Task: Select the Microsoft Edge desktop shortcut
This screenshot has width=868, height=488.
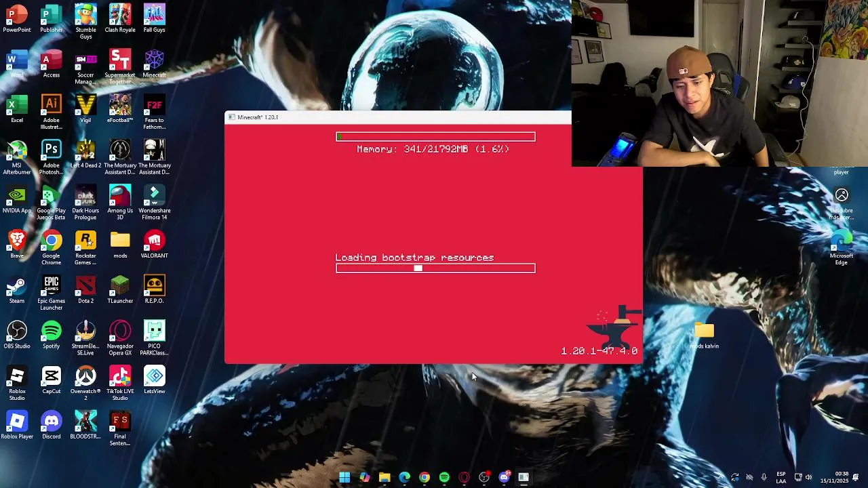Action: (841, 247)
